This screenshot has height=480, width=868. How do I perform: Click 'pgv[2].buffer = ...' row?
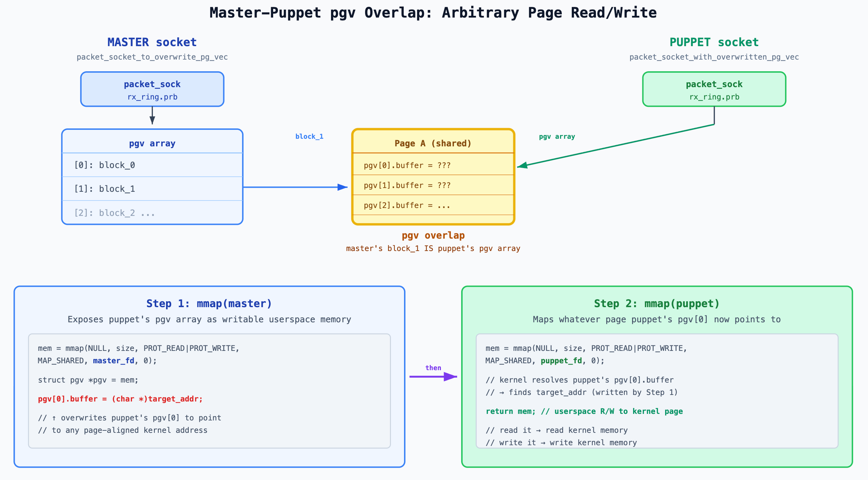point(407,205)
